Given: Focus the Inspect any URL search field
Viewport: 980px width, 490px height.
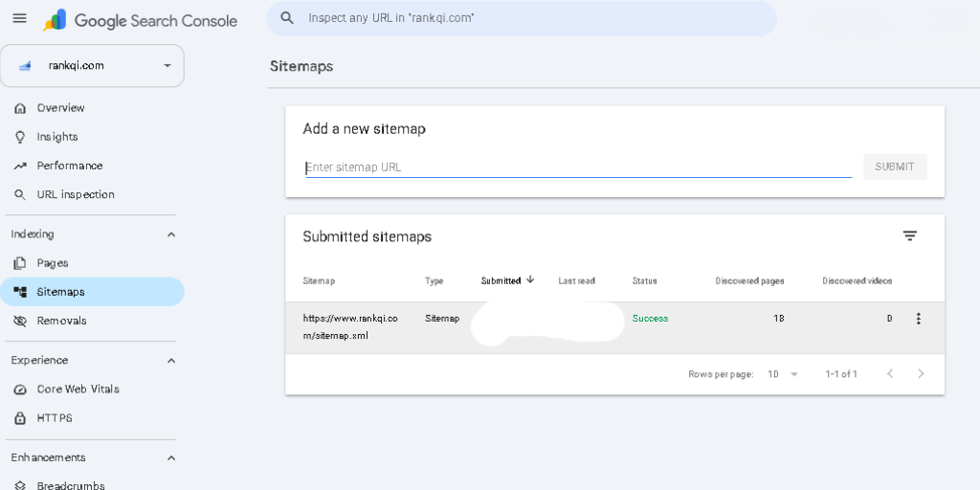Looking at the screenshot, I should [522, 18].
